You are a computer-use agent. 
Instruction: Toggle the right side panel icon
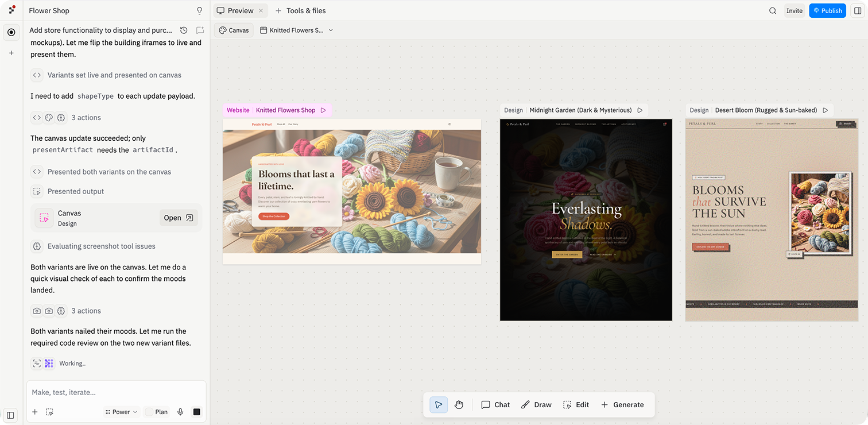858,11
